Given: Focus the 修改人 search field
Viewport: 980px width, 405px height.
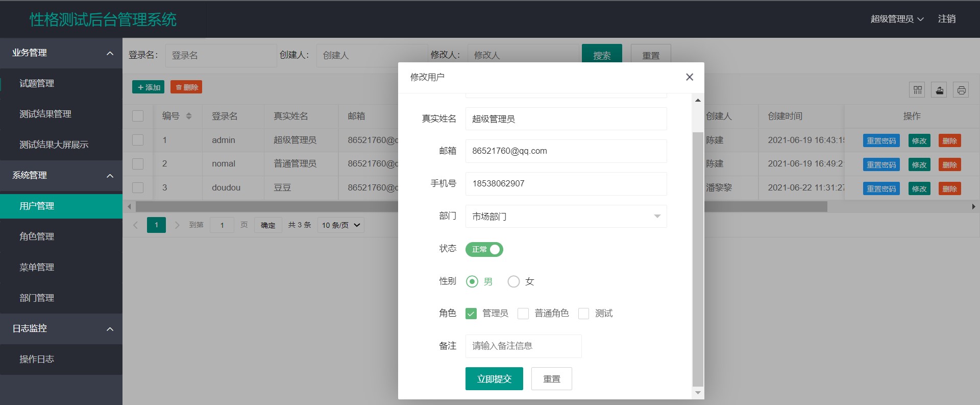Looking at the screenshot, I should (523, 55).
